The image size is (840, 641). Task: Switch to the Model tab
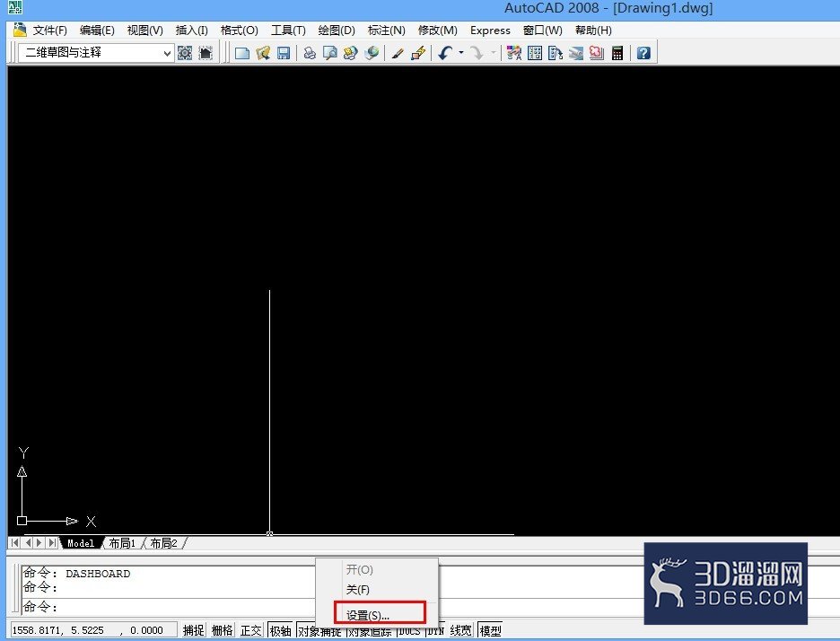click(x=81, y=543)
